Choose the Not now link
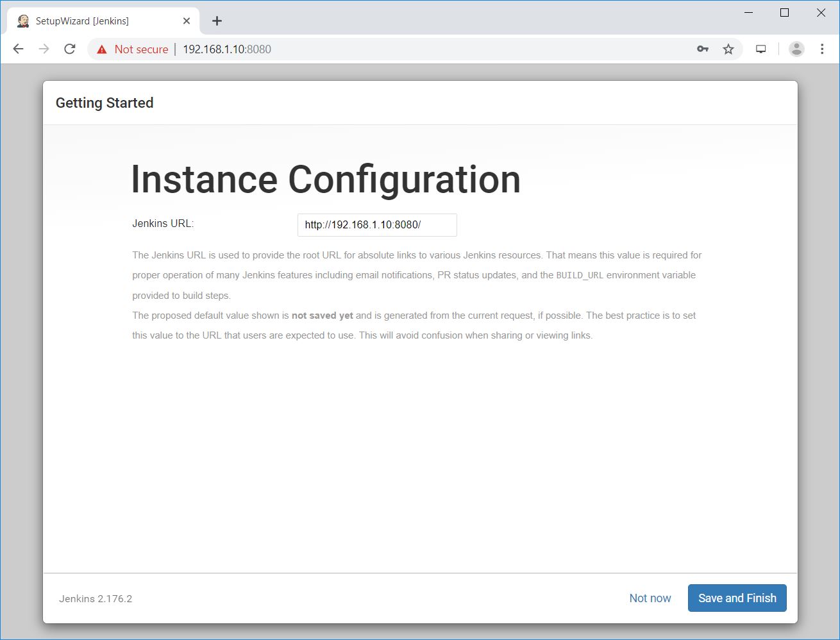840x640 pixels. pyautogui.click(x=650, y=598)
